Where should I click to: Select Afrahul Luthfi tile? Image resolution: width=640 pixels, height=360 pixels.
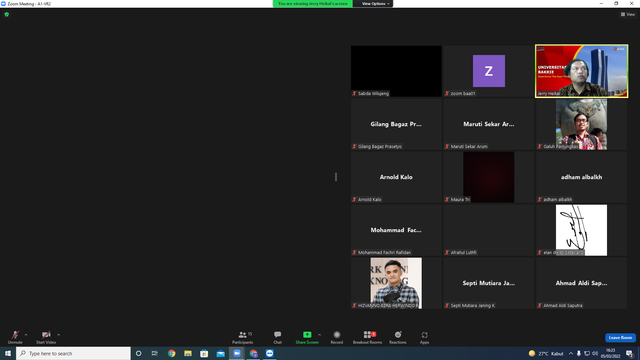coord(489,230)
